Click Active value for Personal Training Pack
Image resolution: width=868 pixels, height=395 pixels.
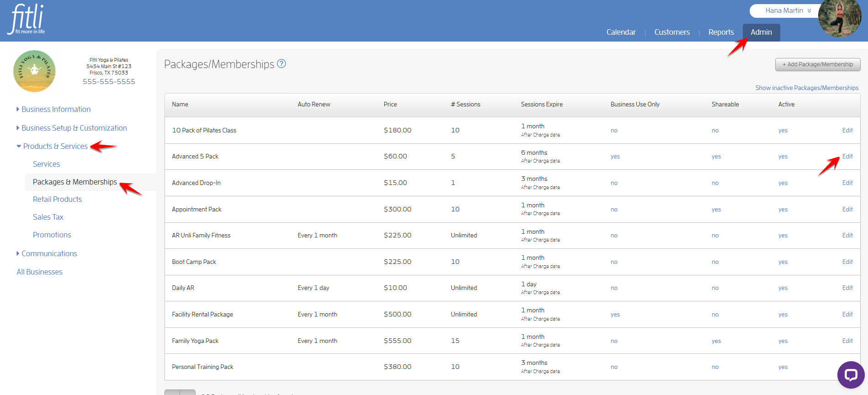783,367
